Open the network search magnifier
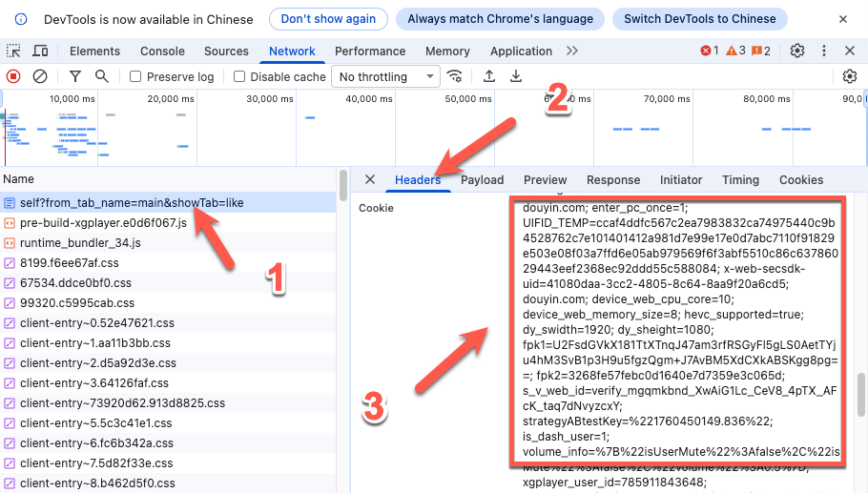The image size is (868, 493). point(101,76)
